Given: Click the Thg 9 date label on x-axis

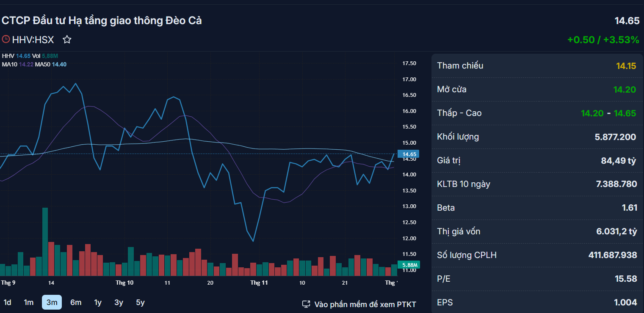Looking at the screenshot, I should click(x=8, y=283).
